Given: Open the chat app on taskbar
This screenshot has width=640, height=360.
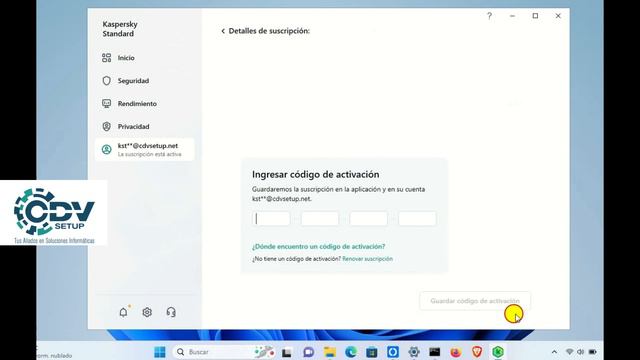Looking at the screenshot, I should pos(309,352).
